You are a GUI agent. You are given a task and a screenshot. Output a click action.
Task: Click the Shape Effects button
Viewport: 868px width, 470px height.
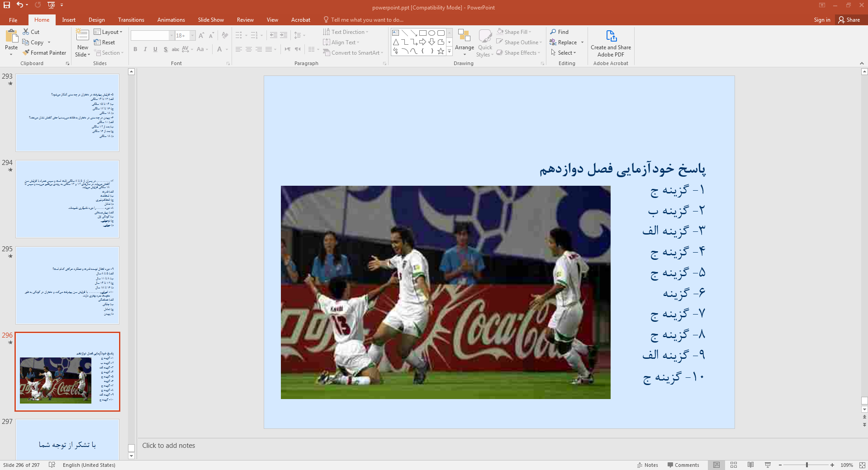click(518, 52)
